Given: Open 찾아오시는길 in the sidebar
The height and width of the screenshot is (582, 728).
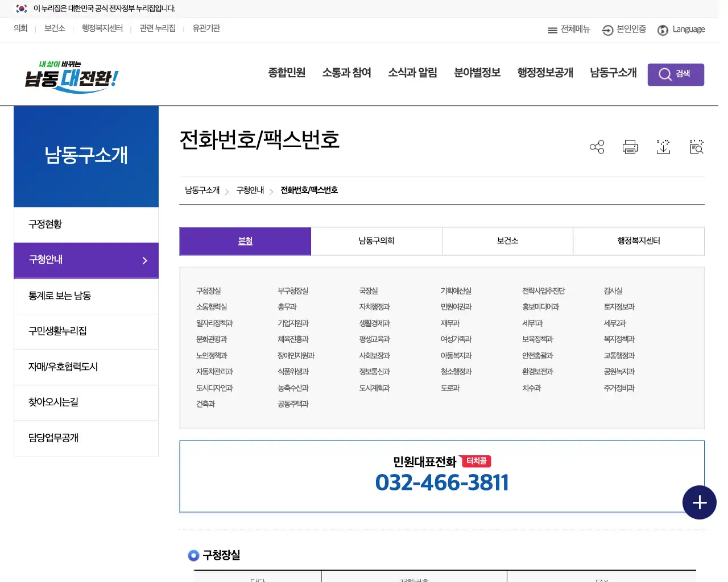Looking at the screenshot, I should (86, 402).
